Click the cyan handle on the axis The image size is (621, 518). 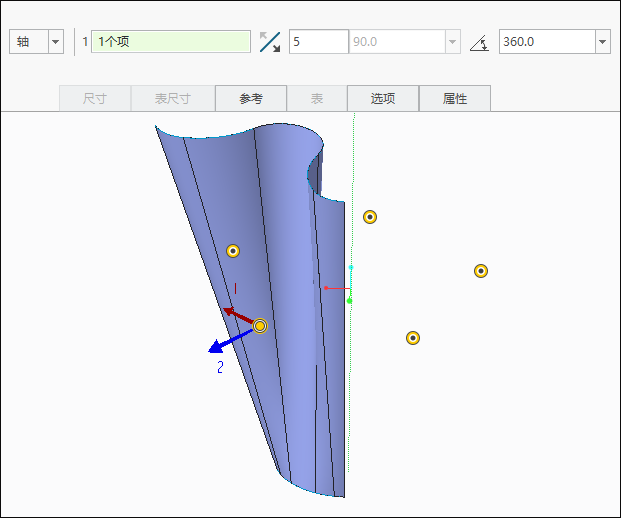pos(351,268)
